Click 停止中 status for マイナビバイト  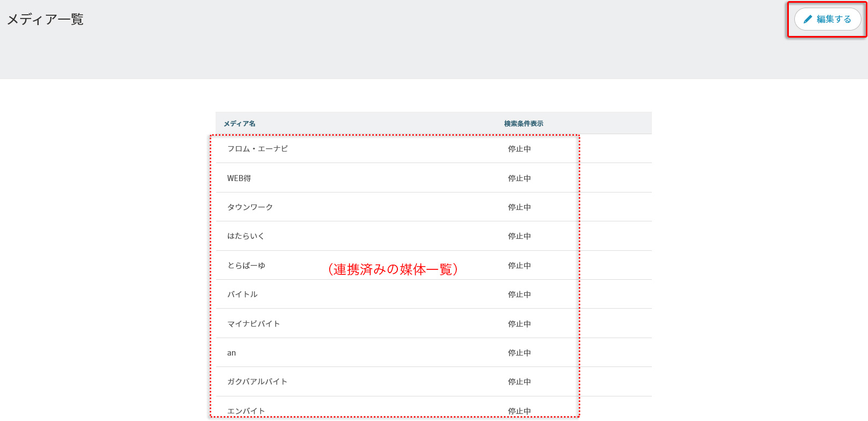coord(519,324)
